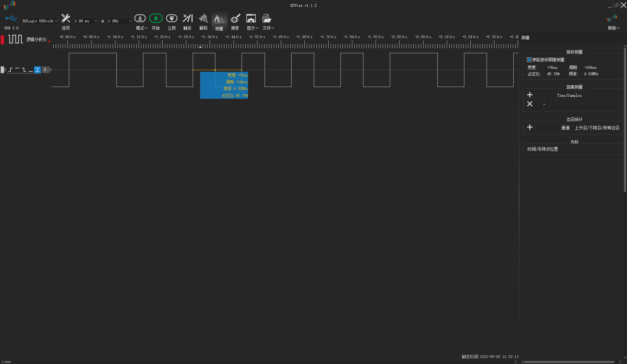Screen dimensions: 627x364
Task: Click the 频率 6.02MHz value in panel
Action: click(x=591, y=74)
